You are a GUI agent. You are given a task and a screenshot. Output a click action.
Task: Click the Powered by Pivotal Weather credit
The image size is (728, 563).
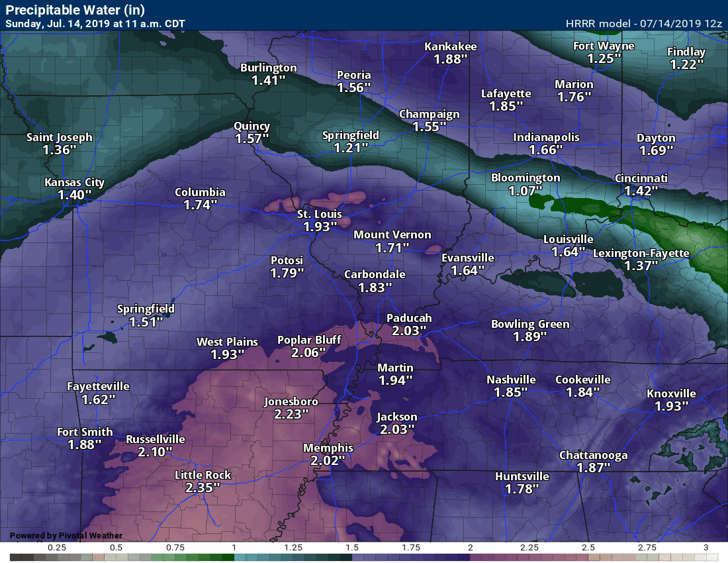click(66, 536)
